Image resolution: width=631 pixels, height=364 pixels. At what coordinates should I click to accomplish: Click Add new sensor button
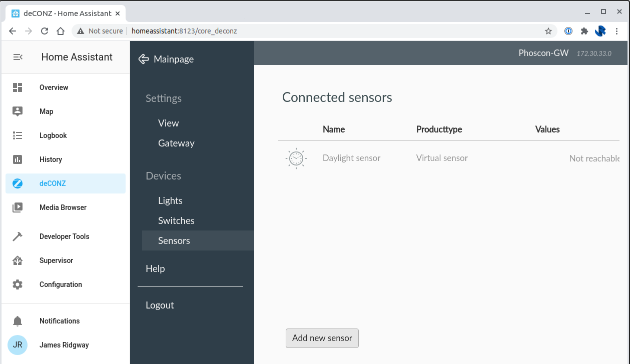click(x=322, y=338)
